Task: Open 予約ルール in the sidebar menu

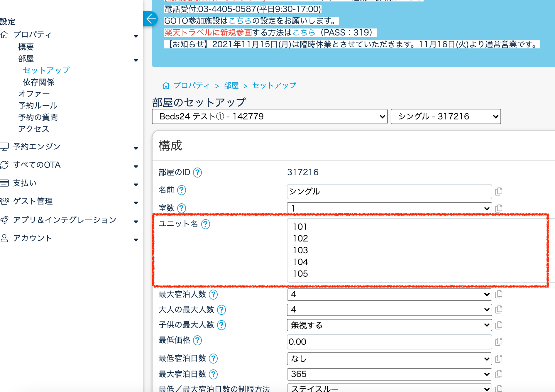Action: click(38, 106)
